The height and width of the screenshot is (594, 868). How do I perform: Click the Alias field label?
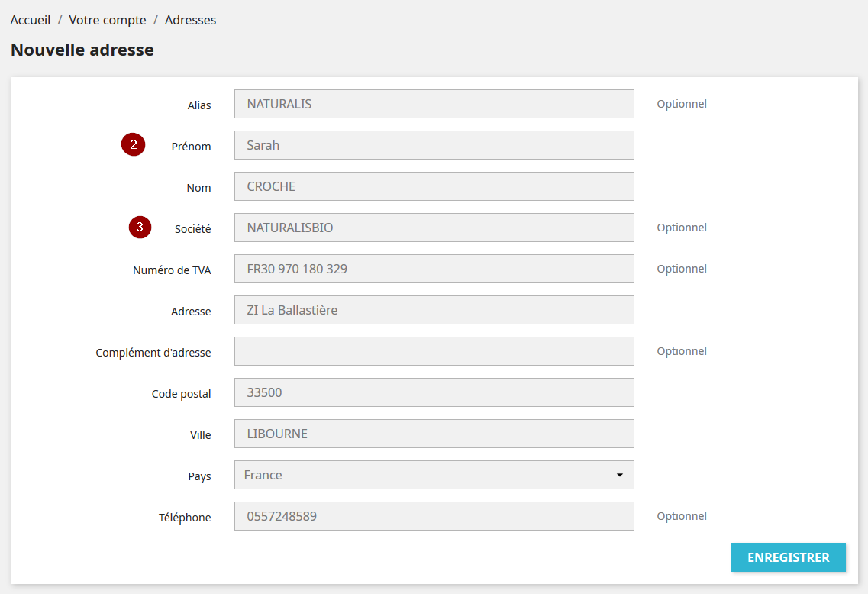click(199, 105)
